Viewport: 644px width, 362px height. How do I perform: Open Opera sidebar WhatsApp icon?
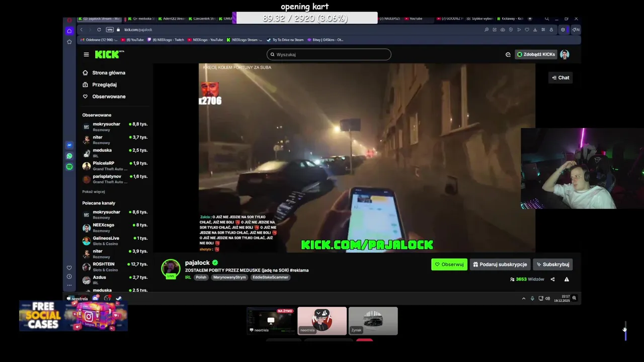69,156
